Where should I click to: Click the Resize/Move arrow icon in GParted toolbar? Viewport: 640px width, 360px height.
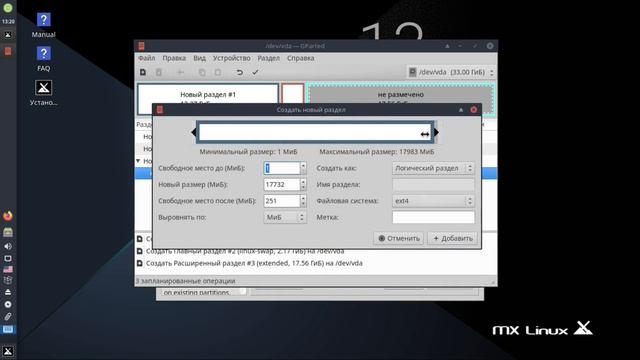click(180, 72)
